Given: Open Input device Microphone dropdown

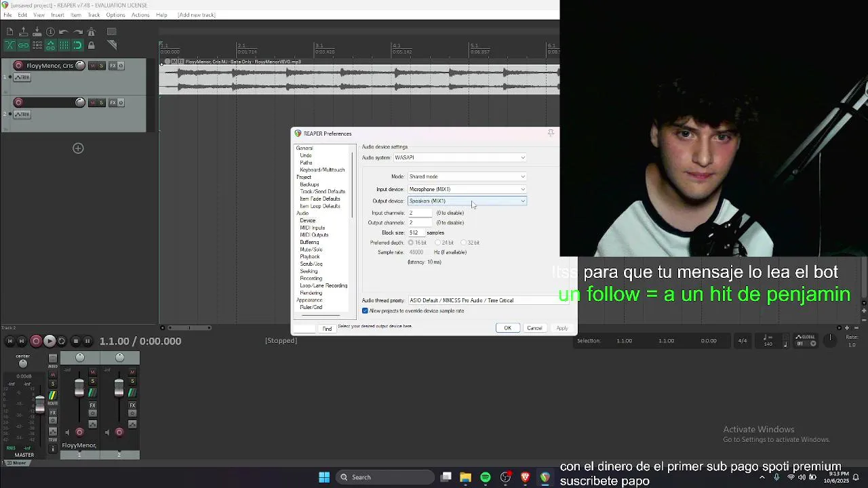Looking at the screenshot, I should (467, 189).
